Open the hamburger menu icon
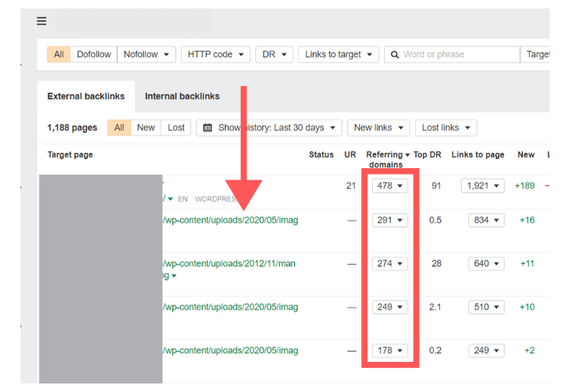 coord(41,21)
